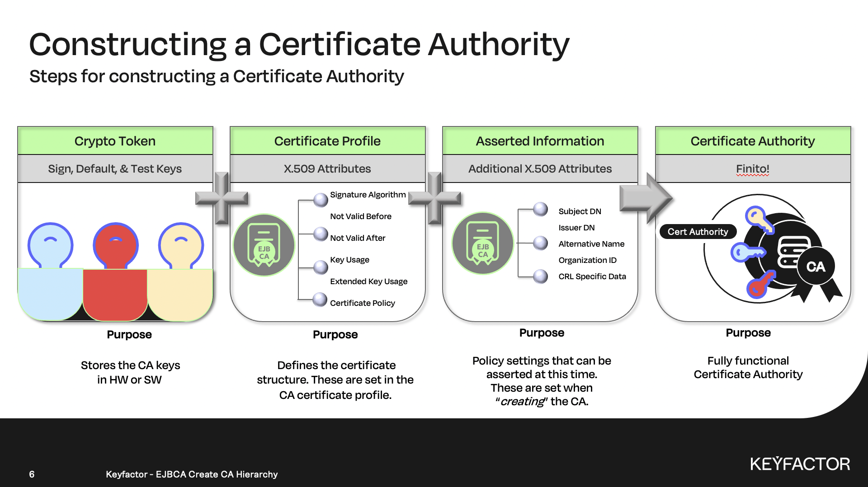868x487 pixels.
Task: Click the EJB CA icon in Certificate Profile
Action: pos(264,245)
